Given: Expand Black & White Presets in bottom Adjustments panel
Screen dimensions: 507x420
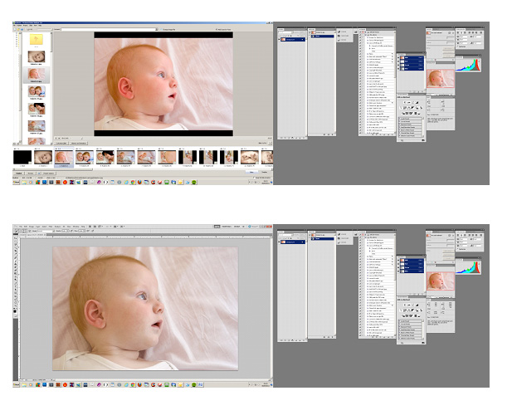Looking at the screenshot, I should [x=399, y=332].
